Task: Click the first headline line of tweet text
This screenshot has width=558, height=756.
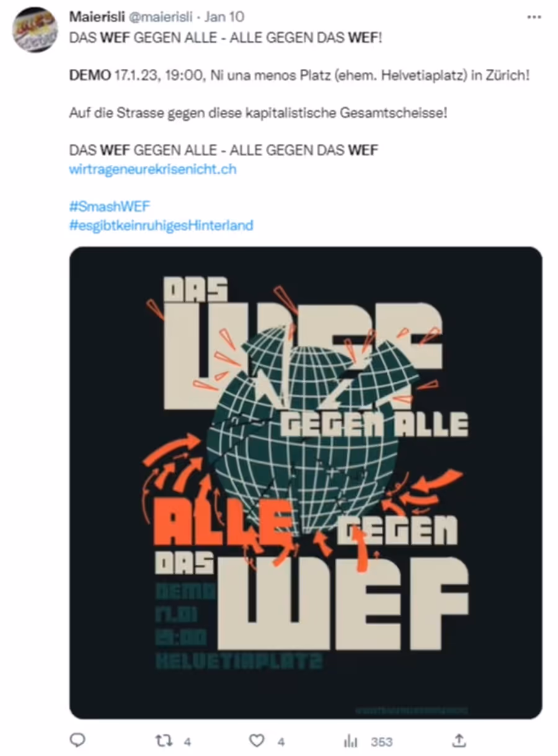Action: (x=226, y=38)
